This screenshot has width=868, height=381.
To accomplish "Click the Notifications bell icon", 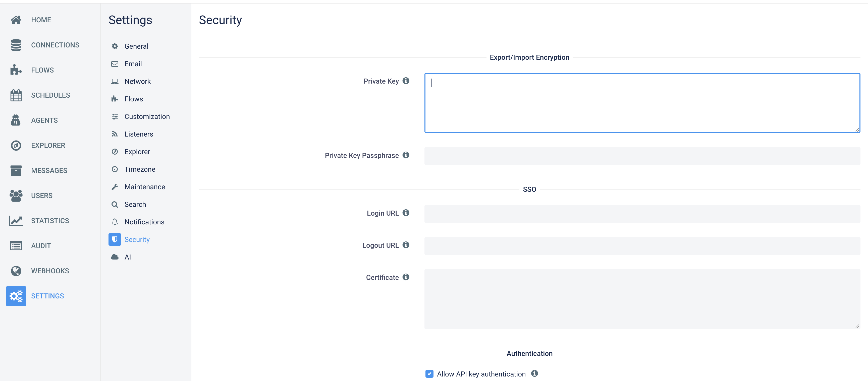I will pos(115,222).
